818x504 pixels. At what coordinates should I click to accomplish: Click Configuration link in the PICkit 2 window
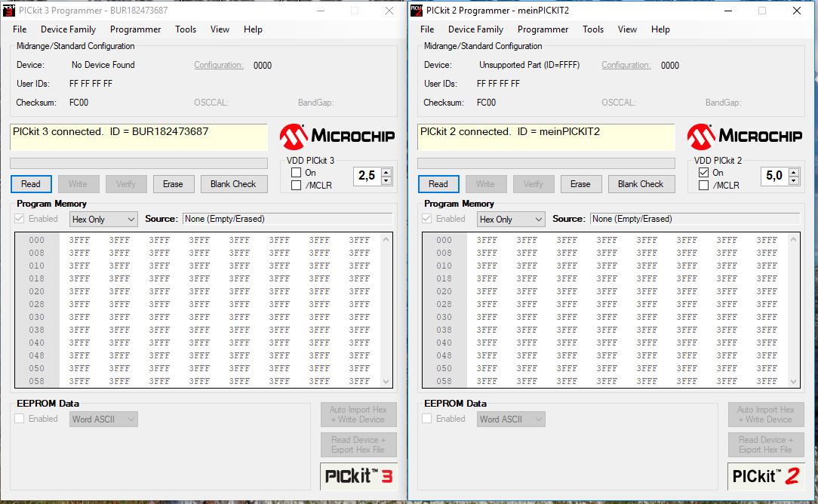[626, 65]
